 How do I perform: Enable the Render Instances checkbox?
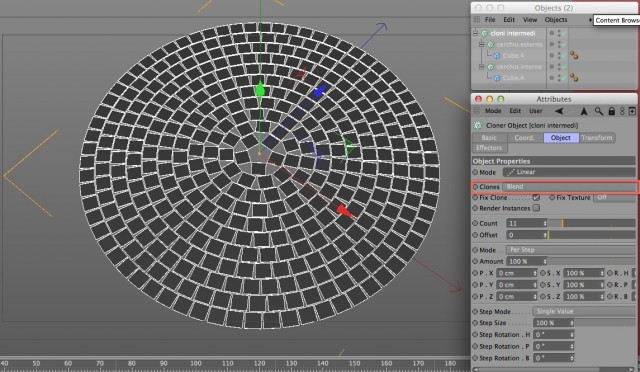pos(536,208)
